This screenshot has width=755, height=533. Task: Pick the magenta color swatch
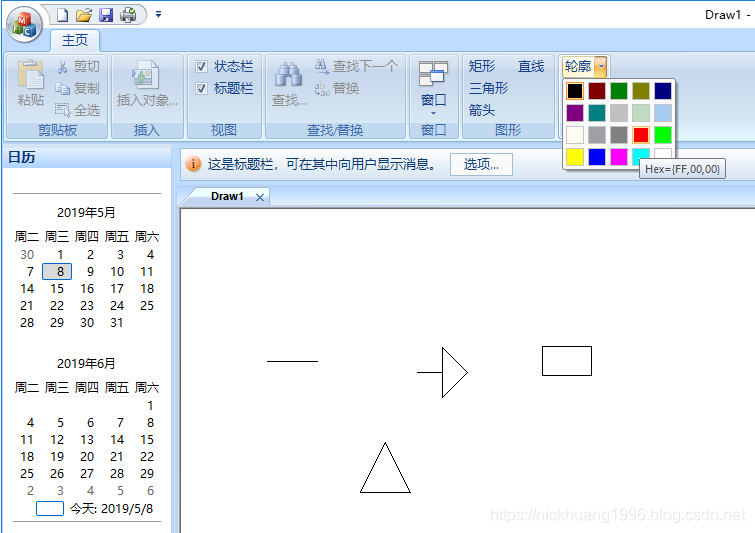[619, 157]
